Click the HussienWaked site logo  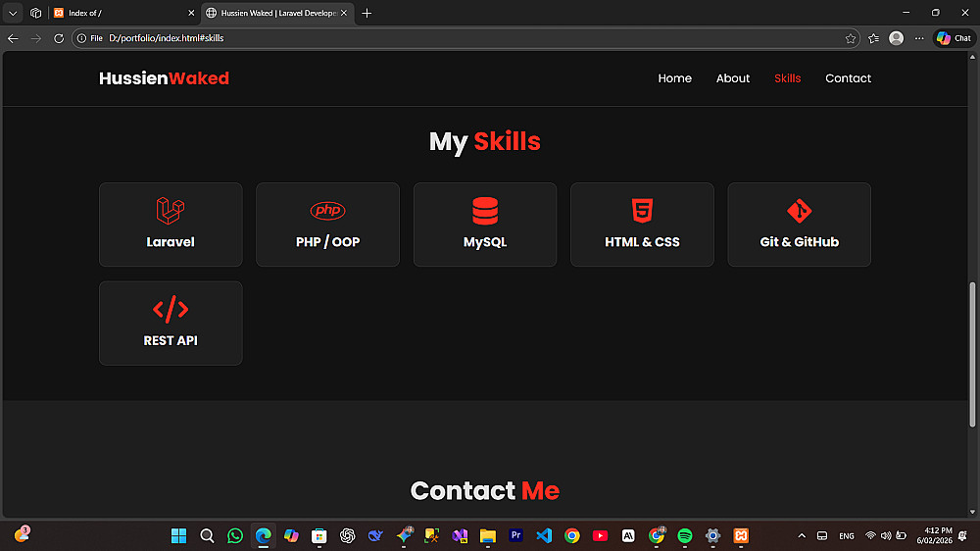(164, 78)
